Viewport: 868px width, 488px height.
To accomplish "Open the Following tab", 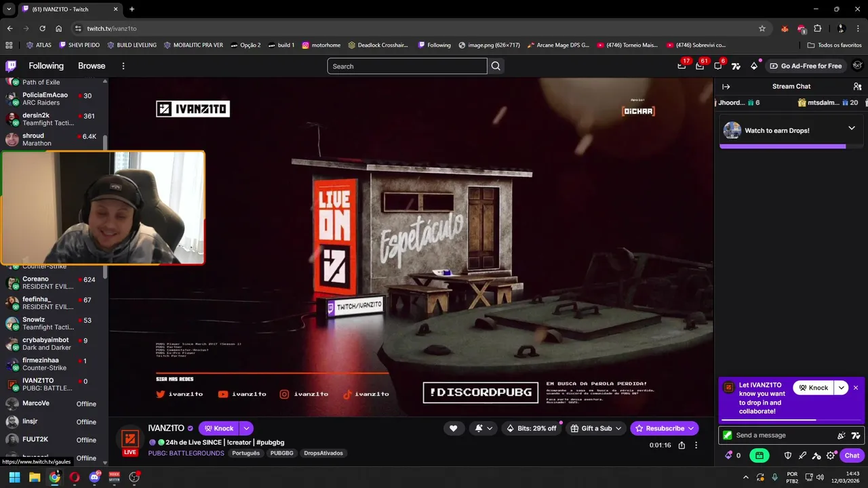I will [46, 66].
